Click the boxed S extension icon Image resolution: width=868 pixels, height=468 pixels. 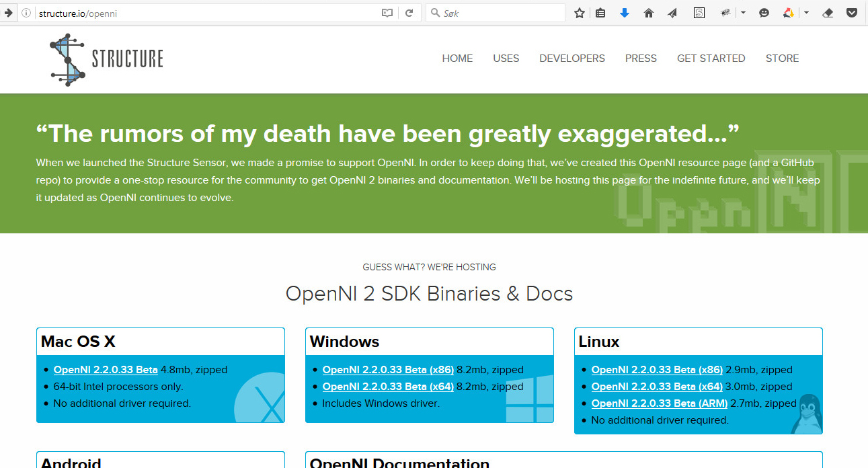(x=699, y=13)
